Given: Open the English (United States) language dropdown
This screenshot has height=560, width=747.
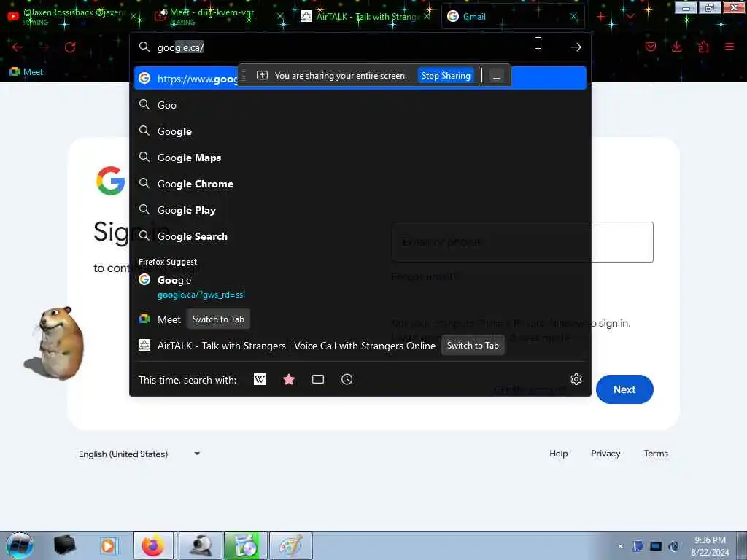Looking at the screenshot, I should 139,454.
